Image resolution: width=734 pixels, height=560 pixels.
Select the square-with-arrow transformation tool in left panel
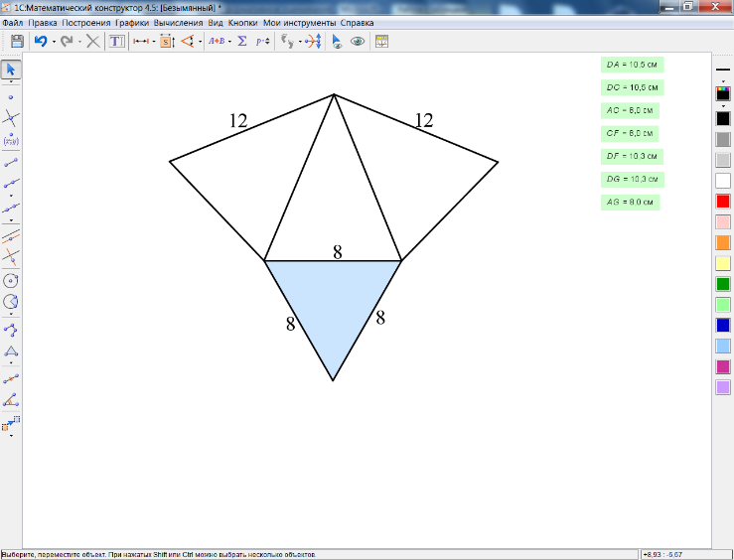click(11, 423)
